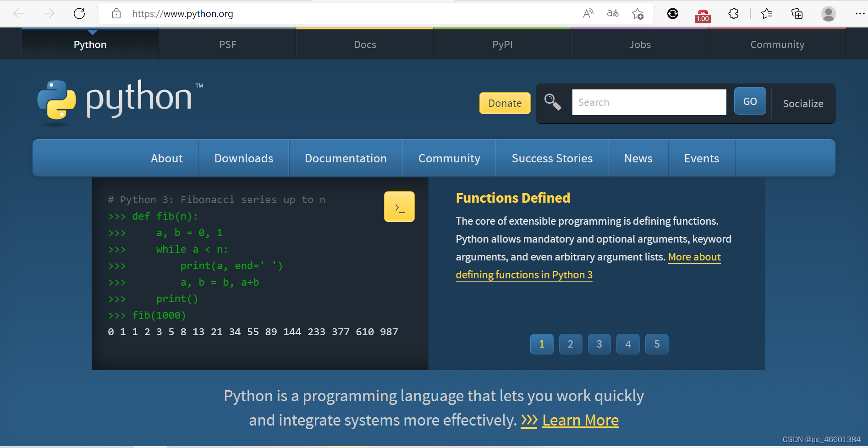Reload the page with Refresh icon

click(79, 13)
